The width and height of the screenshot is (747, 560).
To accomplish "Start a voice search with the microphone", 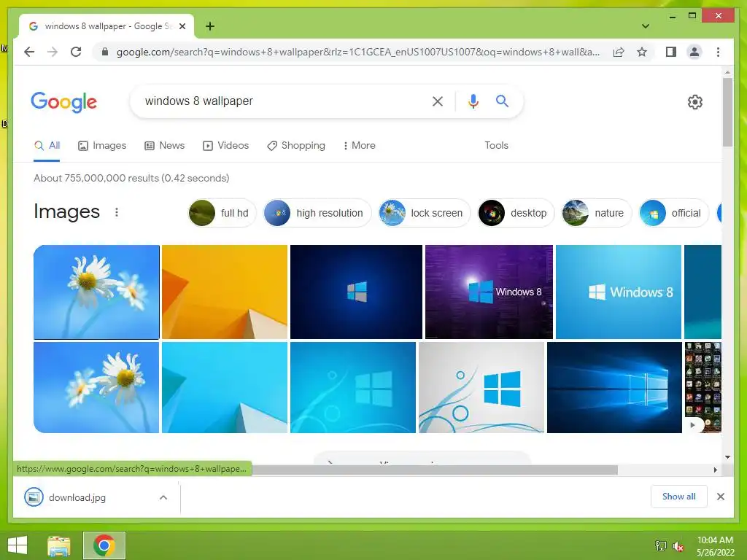I will pos(473,101).
